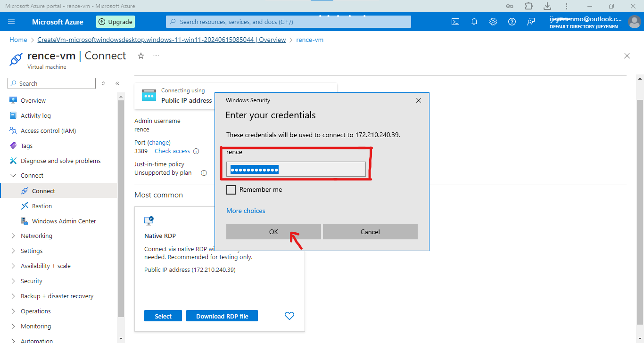Image resolution: width=644 pixels, height=343 pixels.
Task: Click the heart icon on Native RDP card
Action: tap(289, 316)
